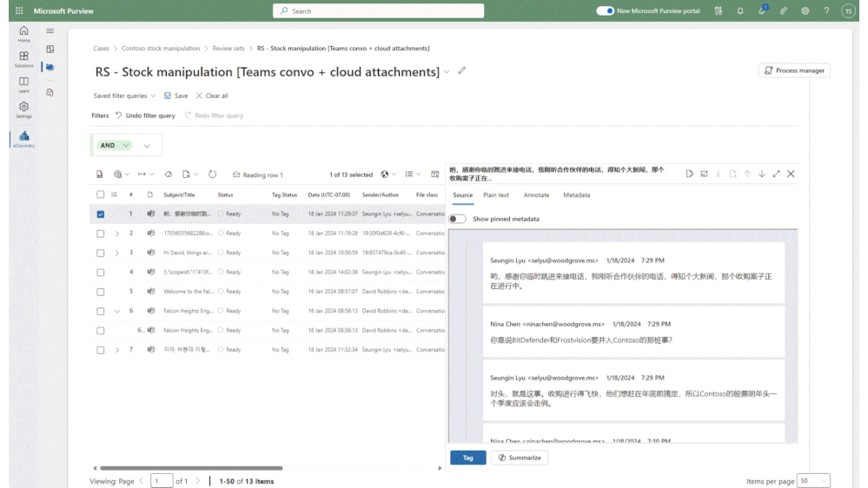
Task: Expand row 2 conversation thread
Action: 116,234
